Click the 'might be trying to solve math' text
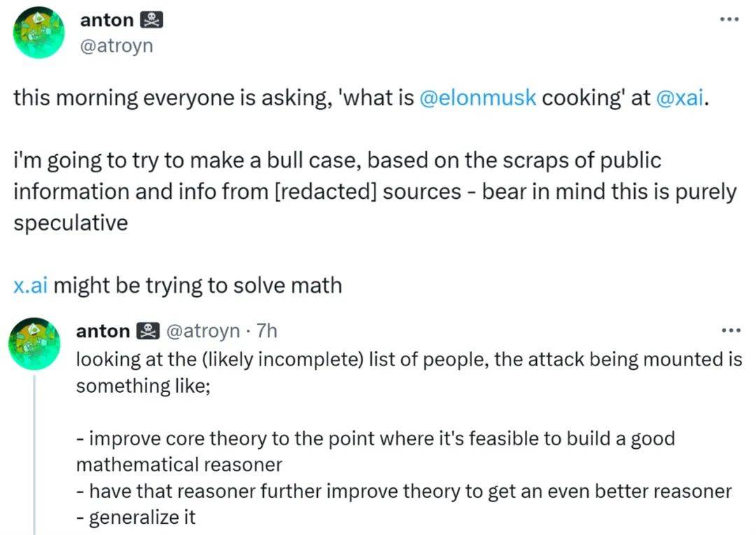756x535 pixels. (x=197, y=286)
